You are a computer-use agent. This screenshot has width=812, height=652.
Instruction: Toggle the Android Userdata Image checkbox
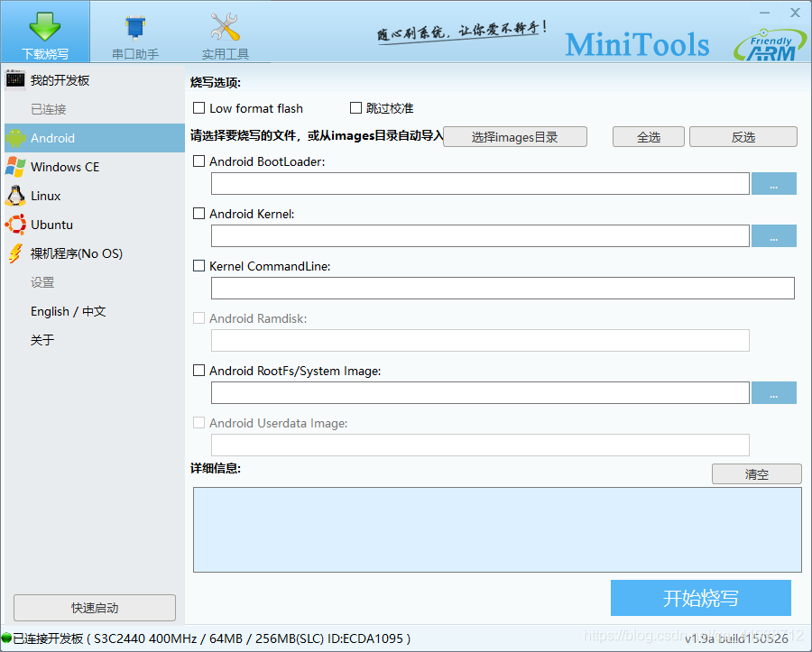198,422
